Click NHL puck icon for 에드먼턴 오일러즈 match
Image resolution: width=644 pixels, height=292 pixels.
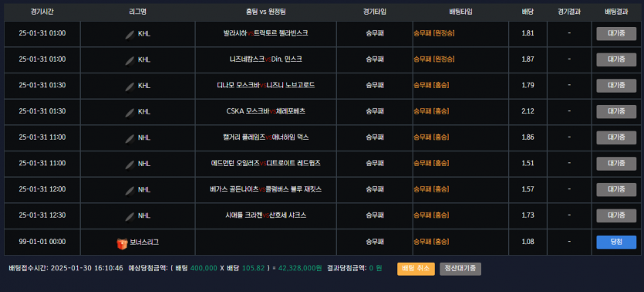tap(130, 164)
